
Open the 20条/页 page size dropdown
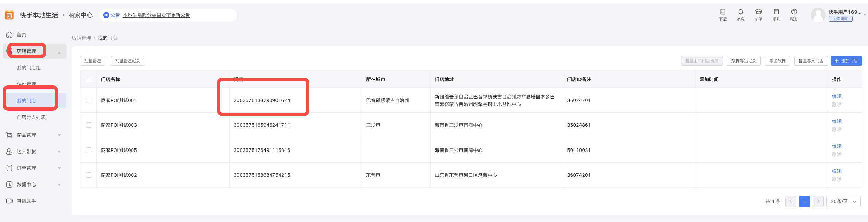(x=843, y=201)
